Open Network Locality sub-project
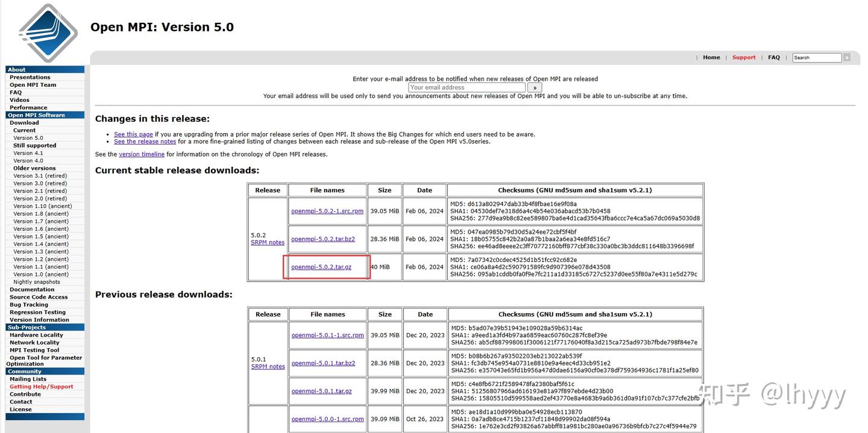 tap(34, 343)
